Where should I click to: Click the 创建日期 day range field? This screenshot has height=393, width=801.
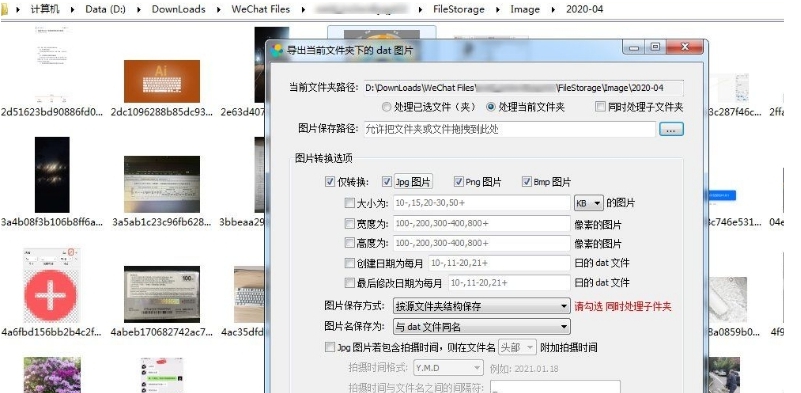(x=499, y=263)
